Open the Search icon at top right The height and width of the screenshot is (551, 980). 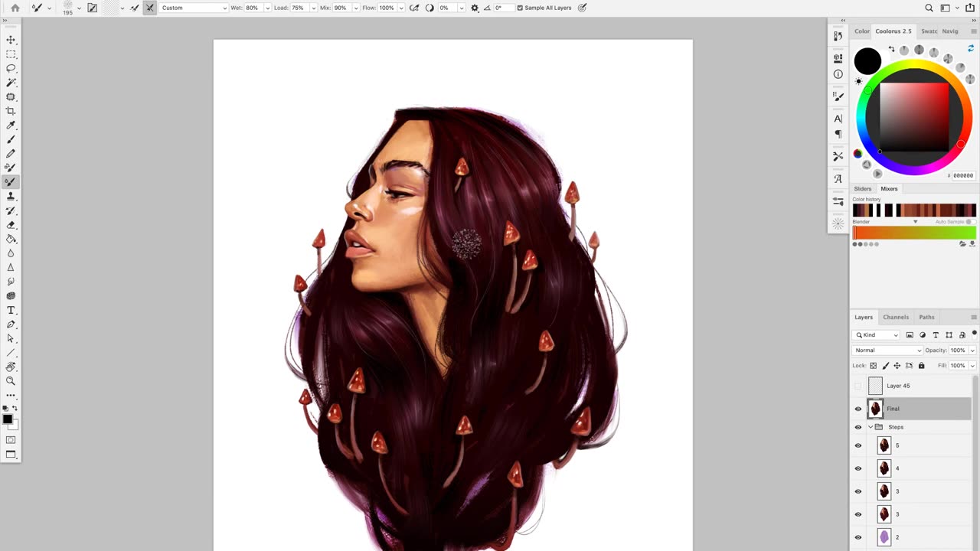pos(929,8)
